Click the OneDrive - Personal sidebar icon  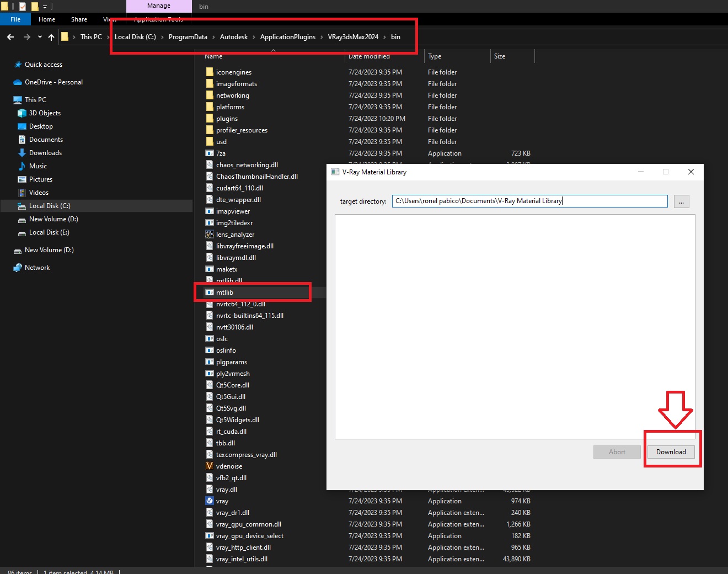(x=17, y=82)
